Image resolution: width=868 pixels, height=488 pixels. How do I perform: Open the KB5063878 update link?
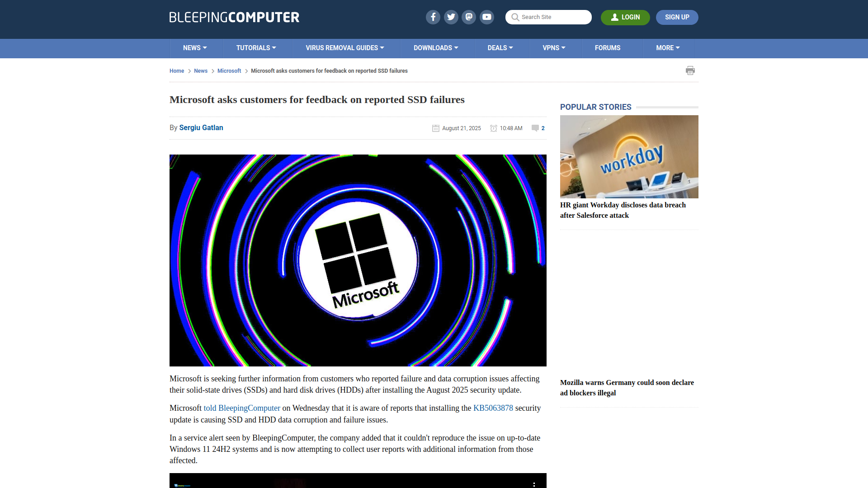click(x=493, y=408)
